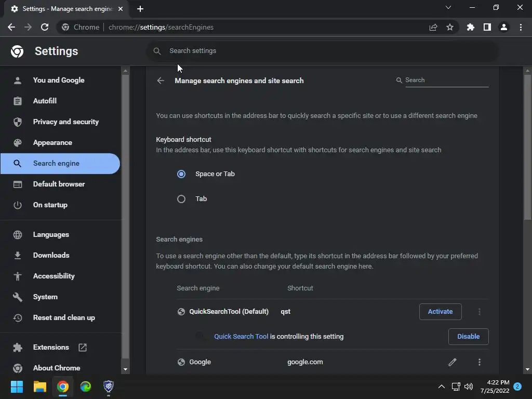Open Accessibility settings section
Viewport: 532px width, 399px height.
pyautogui.click(x=60, y=276)
